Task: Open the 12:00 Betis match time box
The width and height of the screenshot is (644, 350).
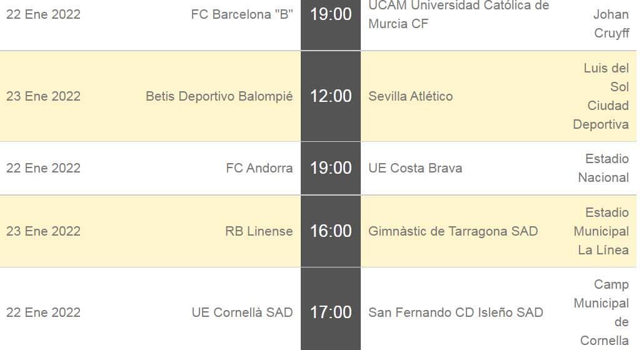Action: point(331,96)
